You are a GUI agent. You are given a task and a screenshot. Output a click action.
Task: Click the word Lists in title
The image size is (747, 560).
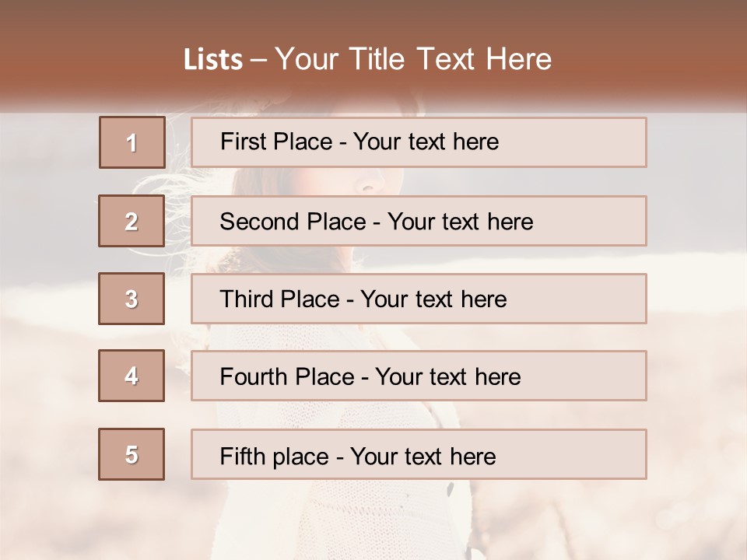coord(213,60)
